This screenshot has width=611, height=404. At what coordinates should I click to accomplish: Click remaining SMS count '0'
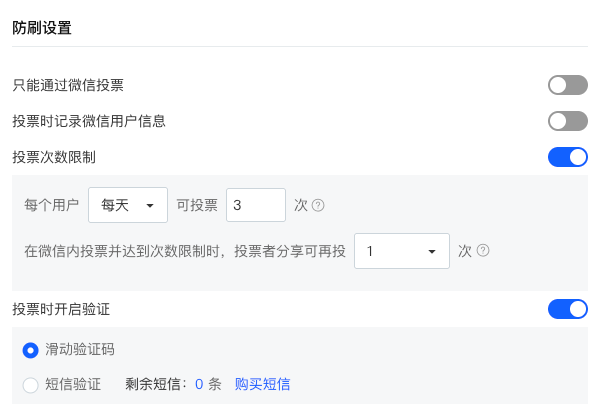click(x=199, y=384)
